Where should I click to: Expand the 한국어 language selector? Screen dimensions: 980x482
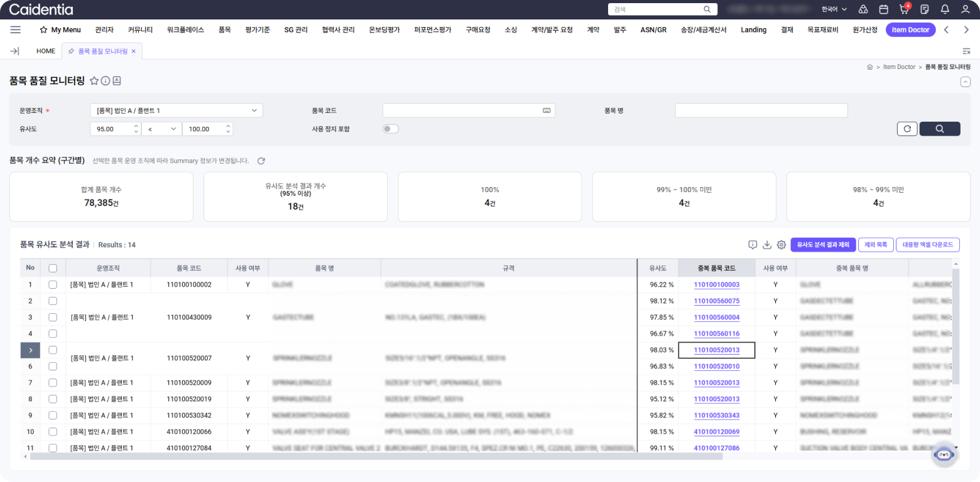pos(834,9)
